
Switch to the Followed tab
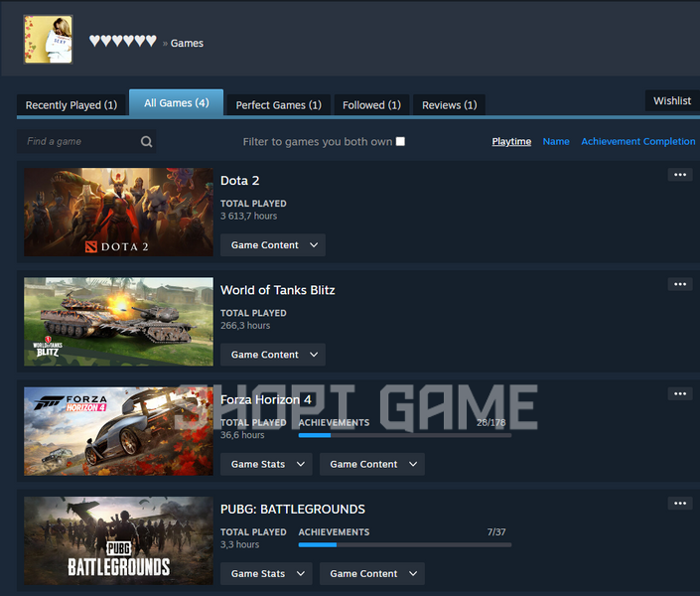371,105
